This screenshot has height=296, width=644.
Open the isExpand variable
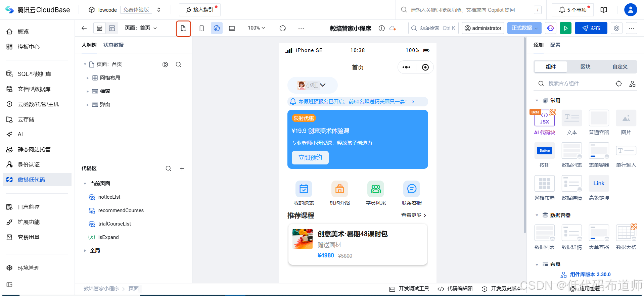click(108, 237)
